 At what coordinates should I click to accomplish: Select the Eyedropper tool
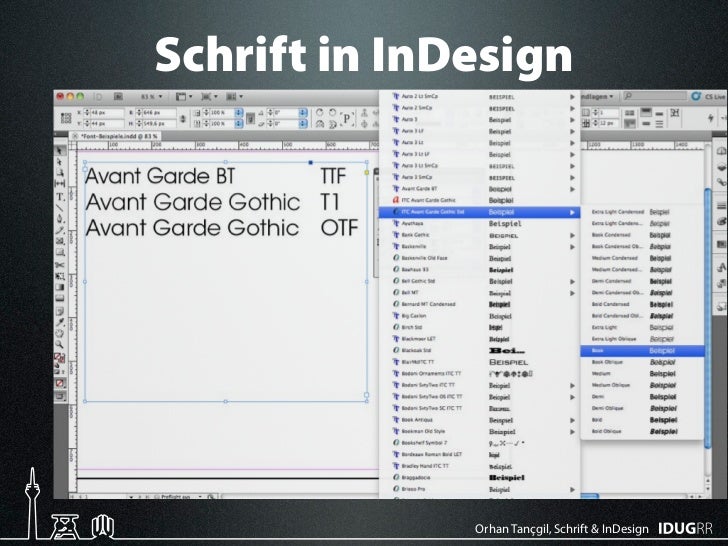click(x=60, y=322)
